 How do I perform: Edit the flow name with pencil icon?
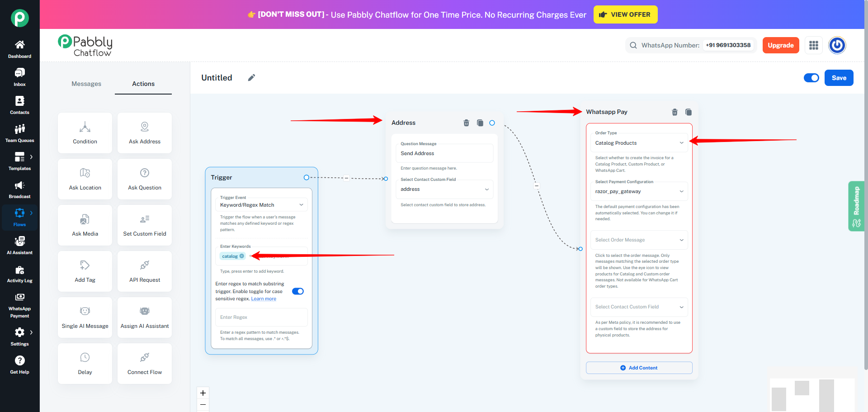pos(252,78)
